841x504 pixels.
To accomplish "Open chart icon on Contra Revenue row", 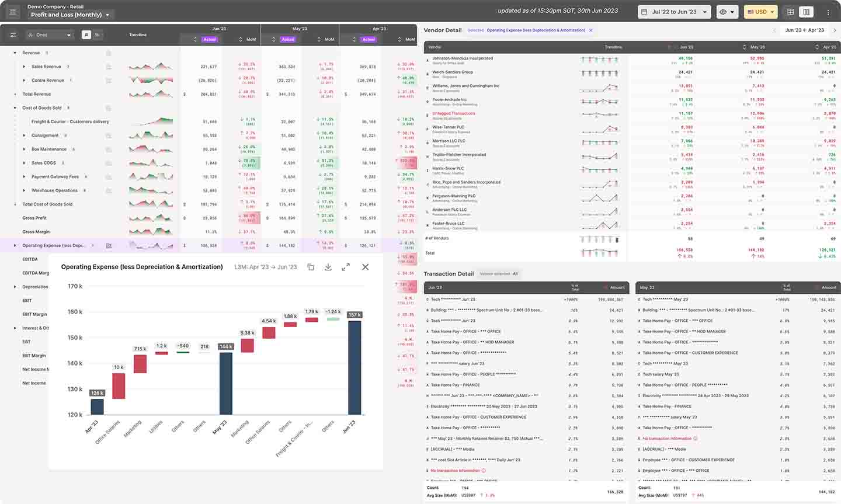I will tap(109, 81).
